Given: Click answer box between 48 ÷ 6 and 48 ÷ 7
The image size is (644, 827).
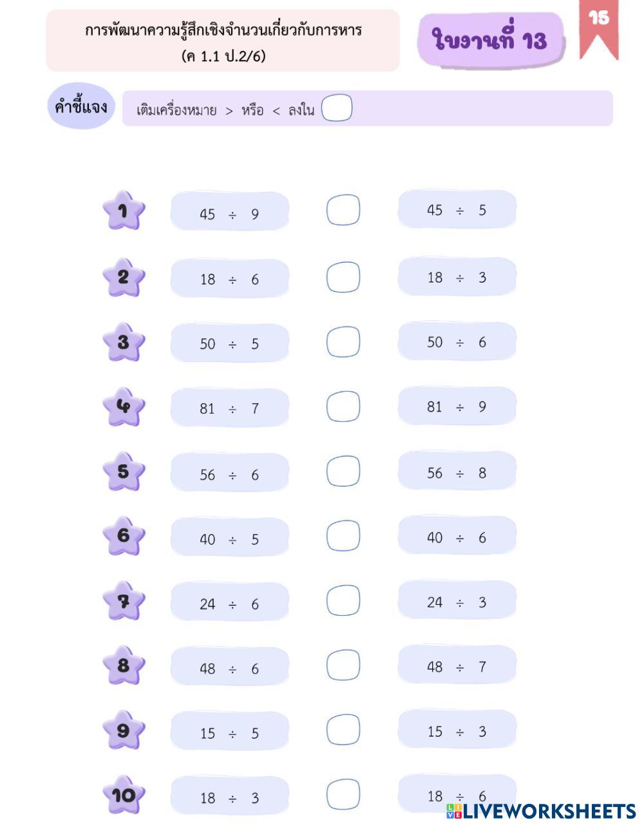Looking at the screenshot, I should (343, 665).
